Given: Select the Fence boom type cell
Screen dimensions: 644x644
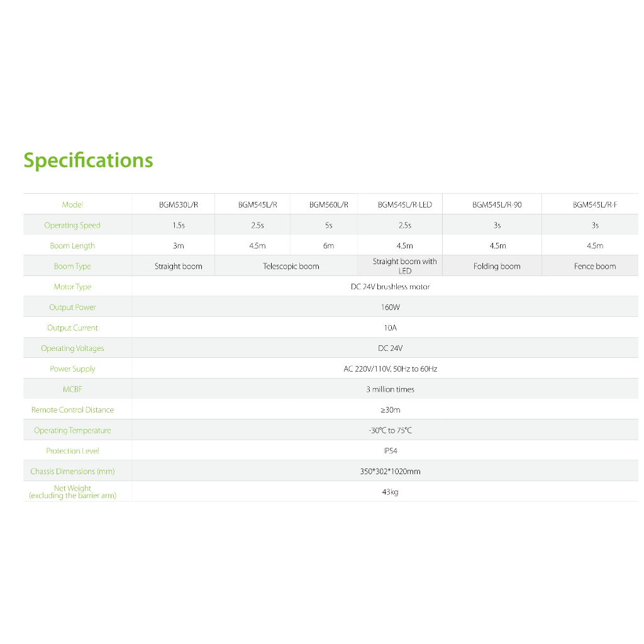Looking at the screenshot, I should 594,266.
